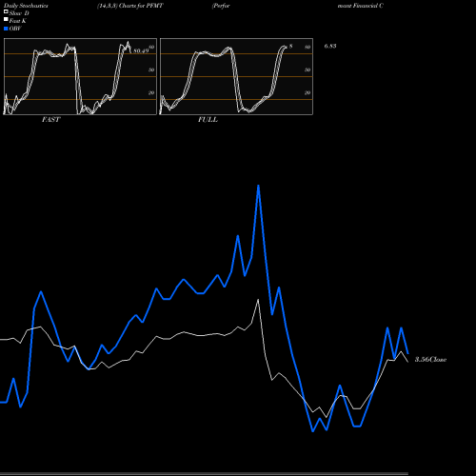Click the OBV legend text
The height and width of the screenshot is (476, 476).
(x=15, y=29)
